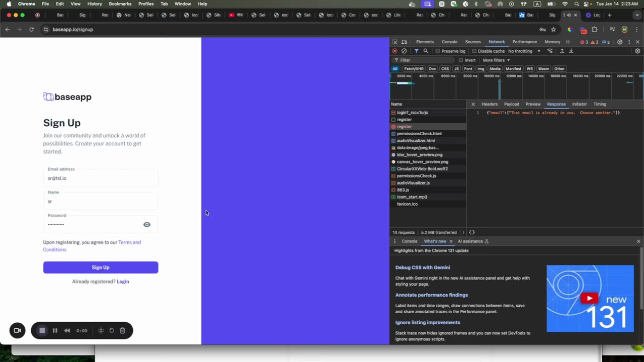Play the Chrome 131 new features video

point(590,299)
